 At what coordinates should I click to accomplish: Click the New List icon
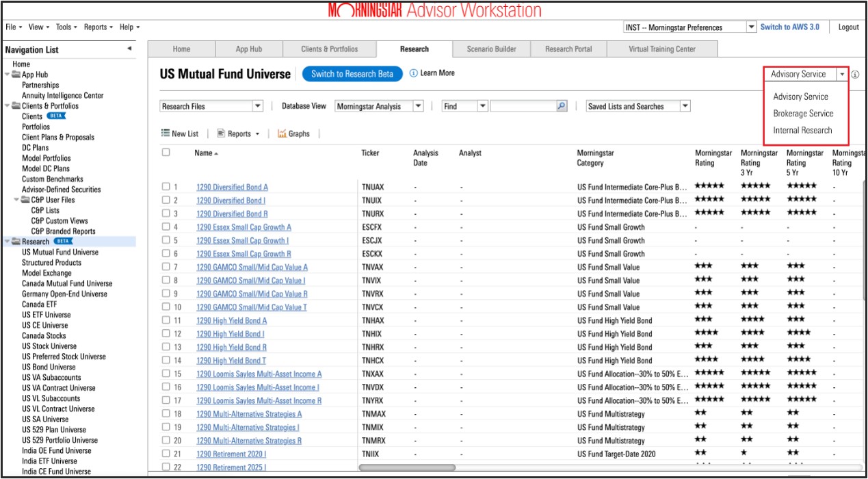click(165, 133)
